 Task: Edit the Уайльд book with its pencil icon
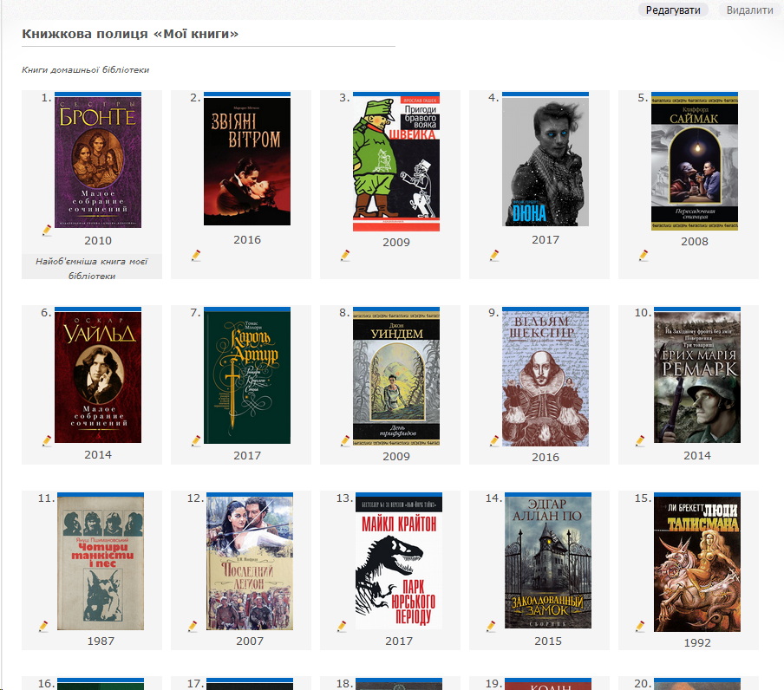[47, 440]
